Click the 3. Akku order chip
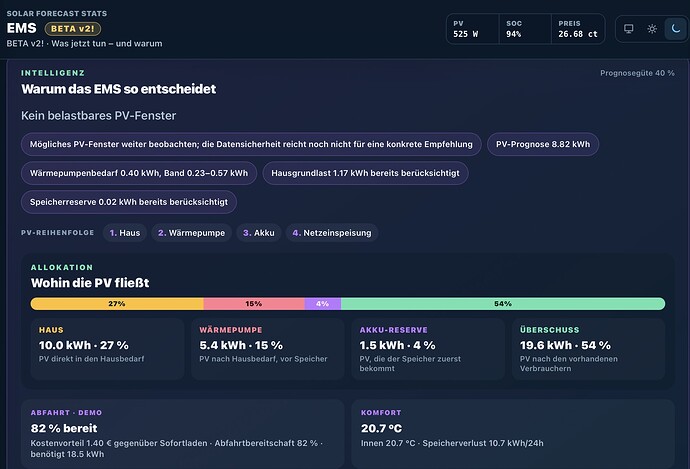The height and width of the screenshot is (469, 690). [259, 233]
